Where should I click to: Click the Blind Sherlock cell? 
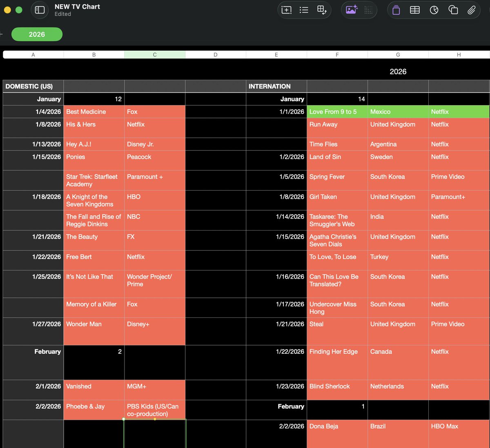pyautogui.click(x=337, y=390)
